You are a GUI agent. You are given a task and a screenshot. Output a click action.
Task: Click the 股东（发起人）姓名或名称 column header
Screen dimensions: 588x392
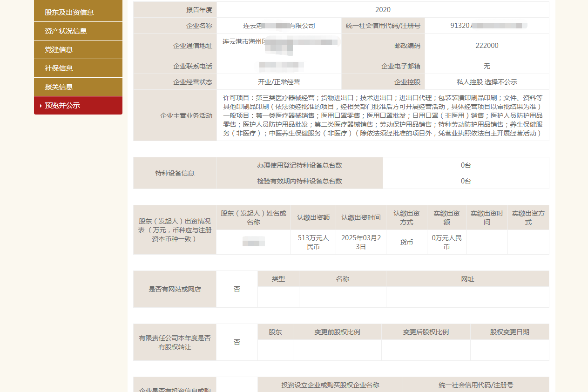[x=254, y=217]
